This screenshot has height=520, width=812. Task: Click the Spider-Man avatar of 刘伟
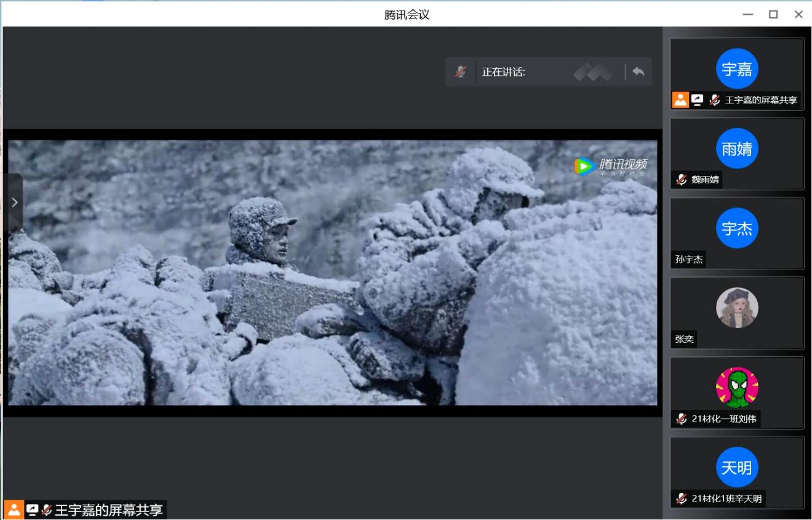(737, 388)
